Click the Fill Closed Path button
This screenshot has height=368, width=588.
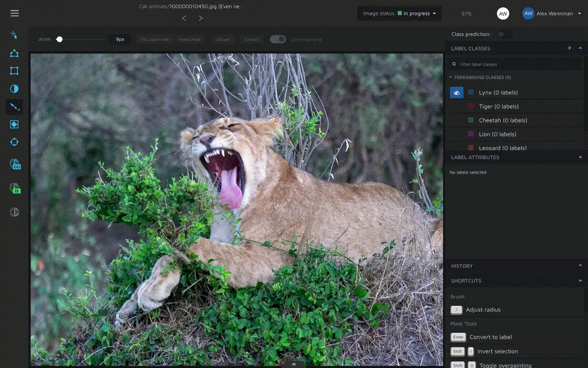coord(155,40)
